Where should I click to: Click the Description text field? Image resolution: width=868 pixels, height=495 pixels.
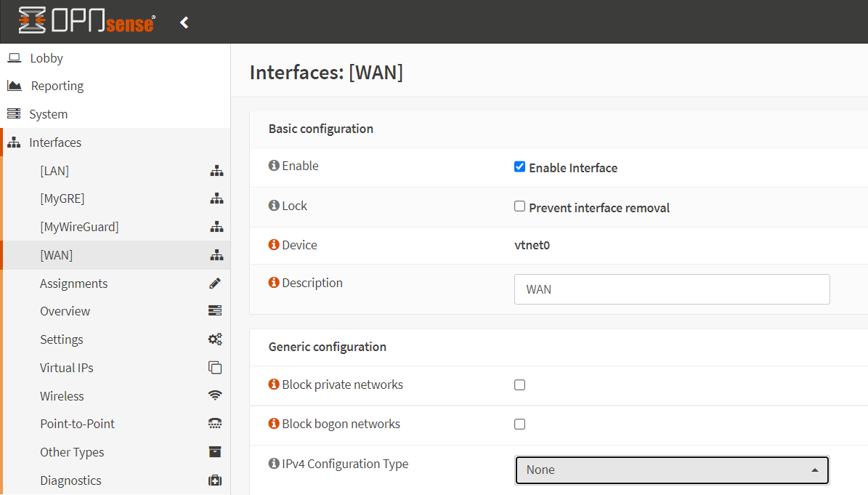pyautogui.click(x=671, y=289)
